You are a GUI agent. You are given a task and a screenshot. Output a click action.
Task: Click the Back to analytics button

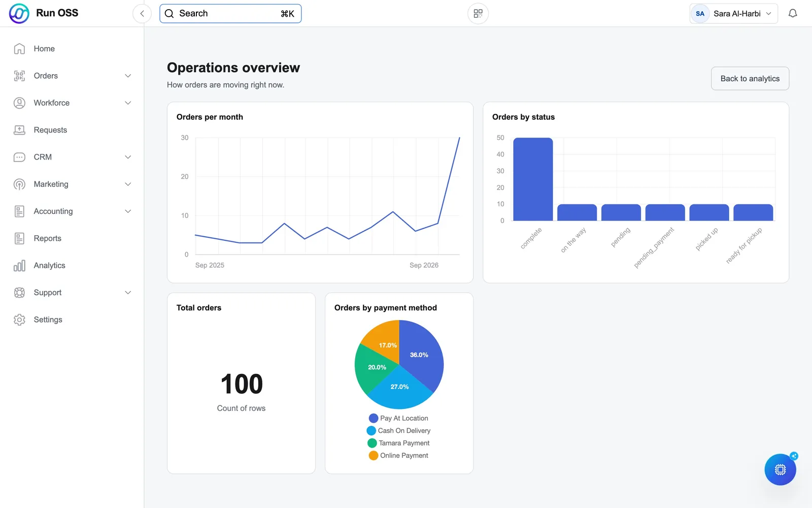[750, 79]
